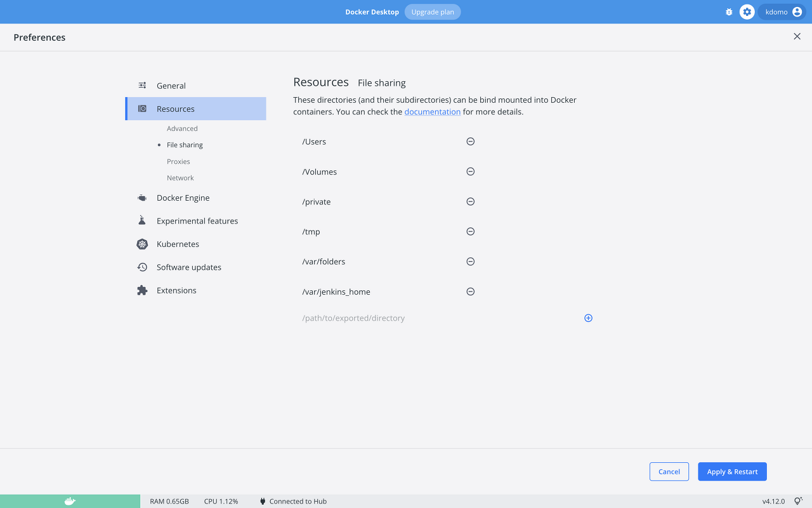Remove the /Users shared directory
The height and width of the screenshot is (508, 812).
point(471,142)
